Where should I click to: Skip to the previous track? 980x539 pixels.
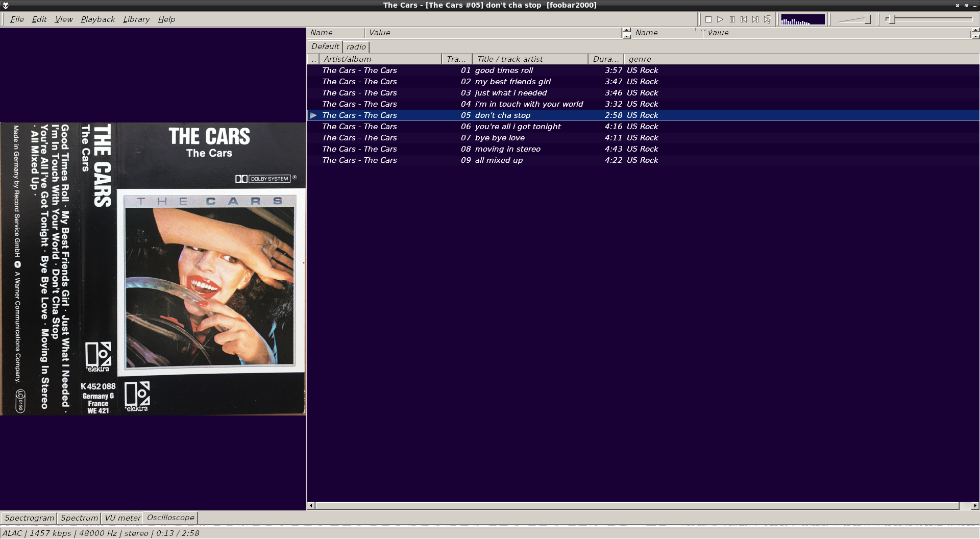744,19
